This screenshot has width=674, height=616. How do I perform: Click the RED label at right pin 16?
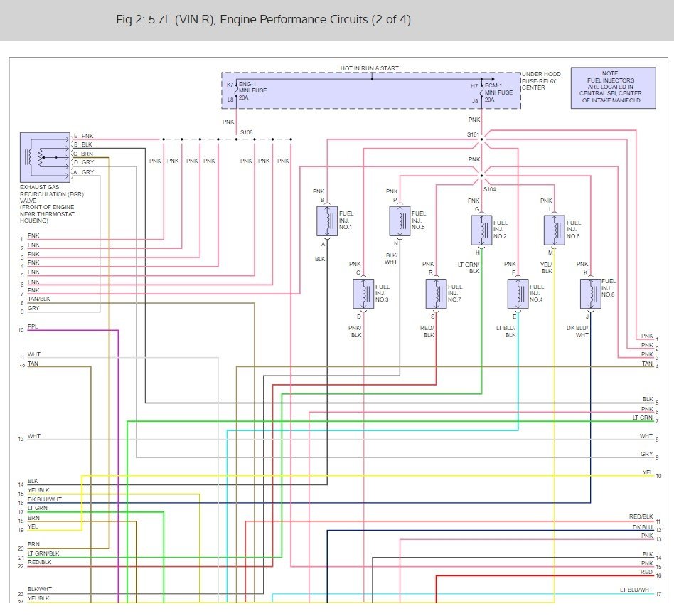pyautogui.click(x=646, y=572)
